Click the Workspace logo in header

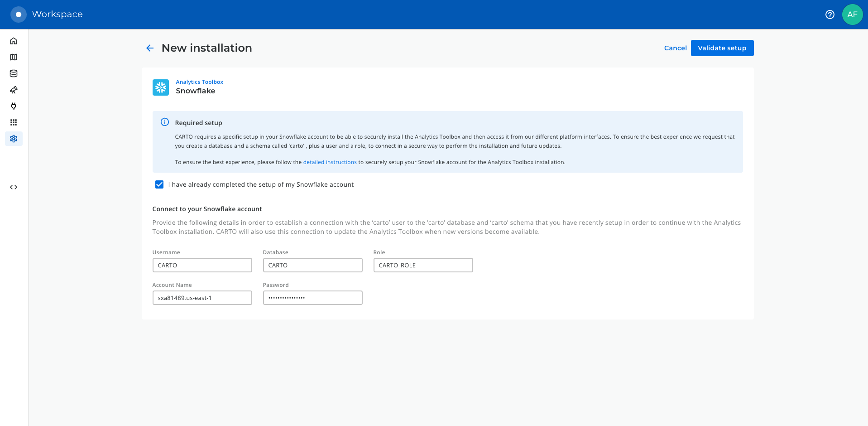tap(19, 15)
